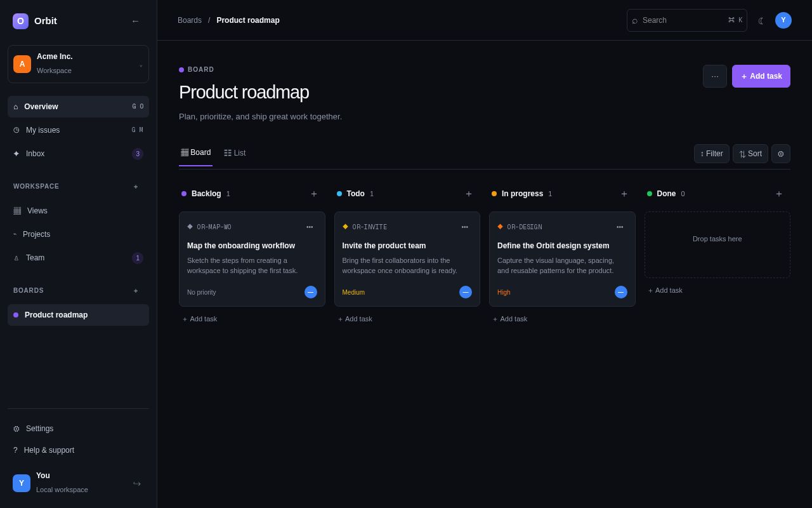The image size is (812, 508).
Task: Open the menu on the OR-MAP-WO card
Action: point(310,227)
